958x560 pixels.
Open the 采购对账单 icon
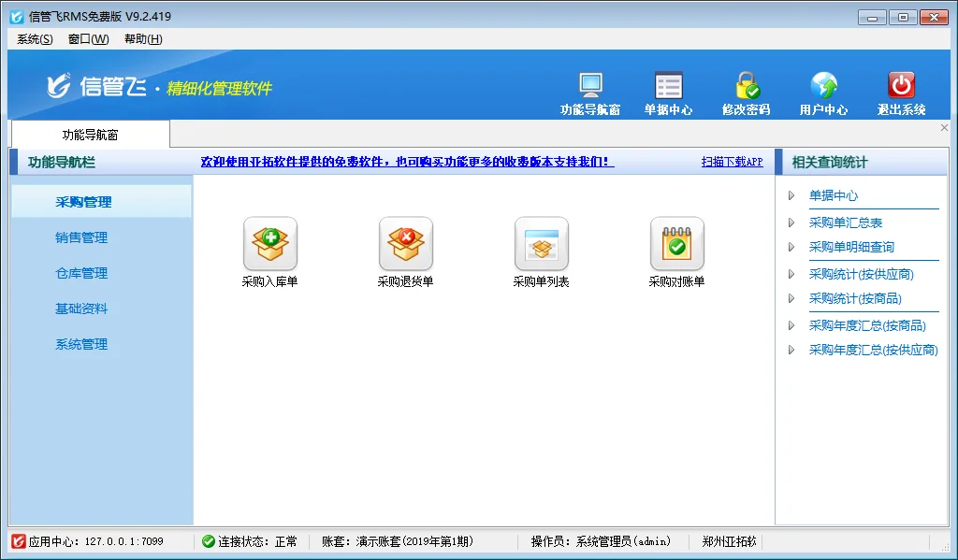[x=677, y=244]
